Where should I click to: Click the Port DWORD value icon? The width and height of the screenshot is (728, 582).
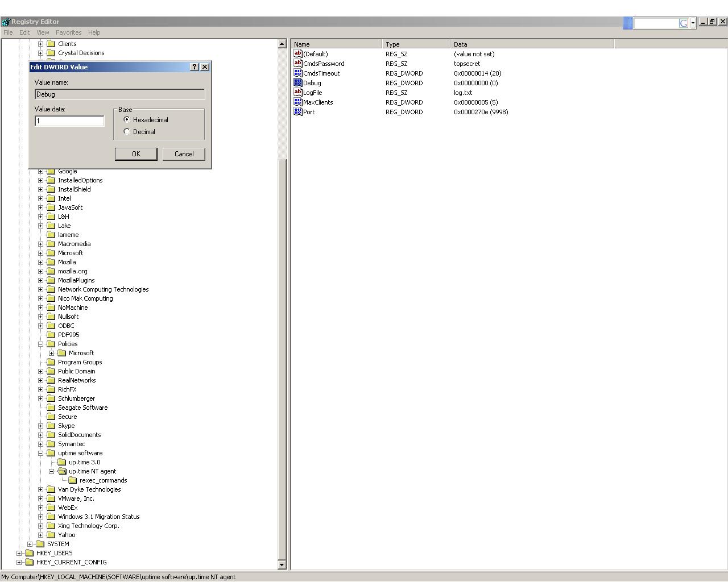point(297,112)
